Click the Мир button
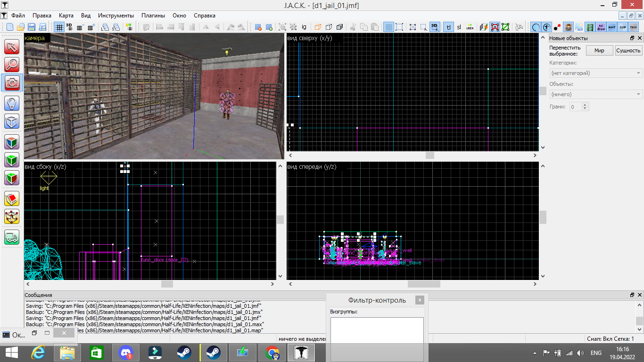The image size is (644, 362). point(599,50)
